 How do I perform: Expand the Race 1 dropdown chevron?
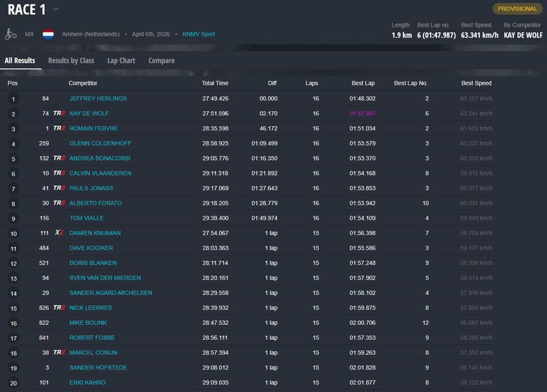click(x=55, y=9)
